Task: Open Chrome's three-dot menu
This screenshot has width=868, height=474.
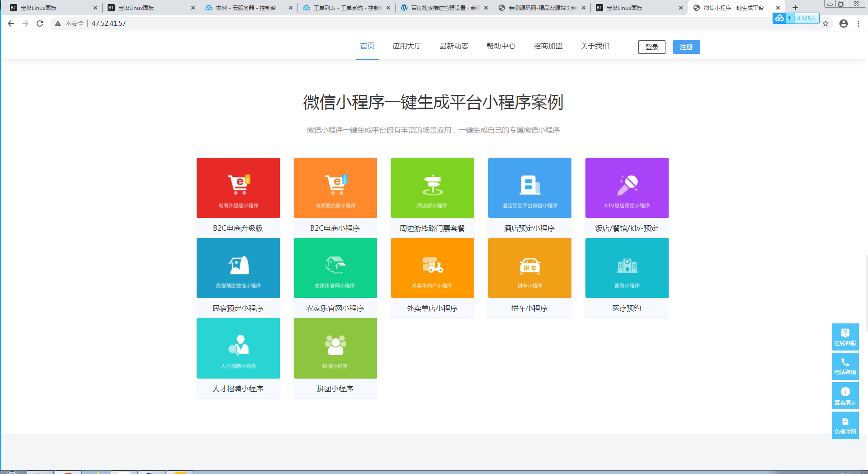Action: [x=858, y=24]
